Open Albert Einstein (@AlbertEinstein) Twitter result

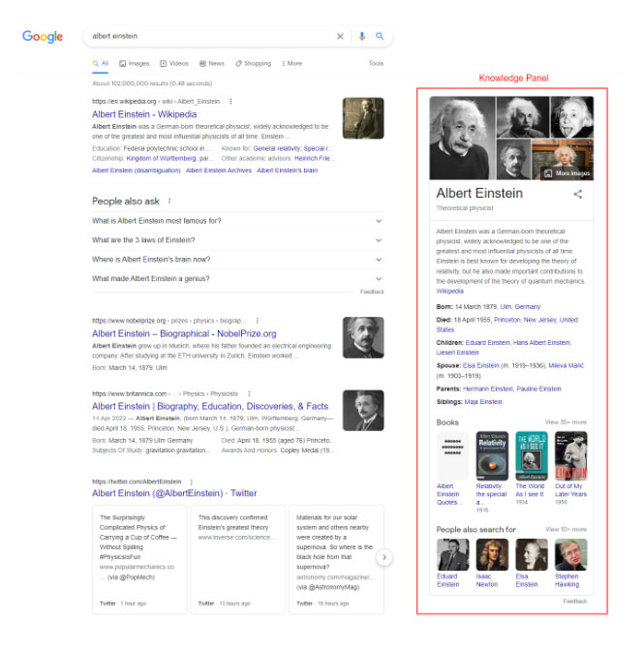(174, 493)
